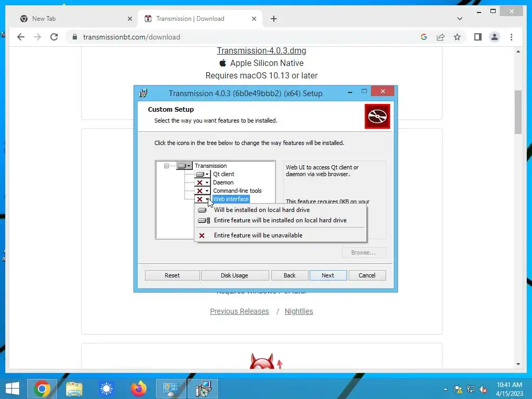
Task: Select Command-line tools tree item
Action: click(x=237, y=191)
